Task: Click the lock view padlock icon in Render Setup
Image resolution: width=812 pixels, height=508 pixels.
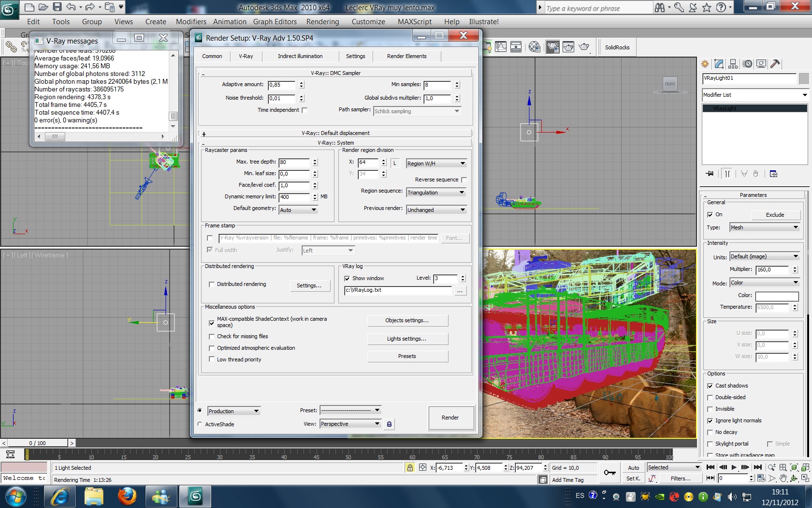Action: point(389,424)
